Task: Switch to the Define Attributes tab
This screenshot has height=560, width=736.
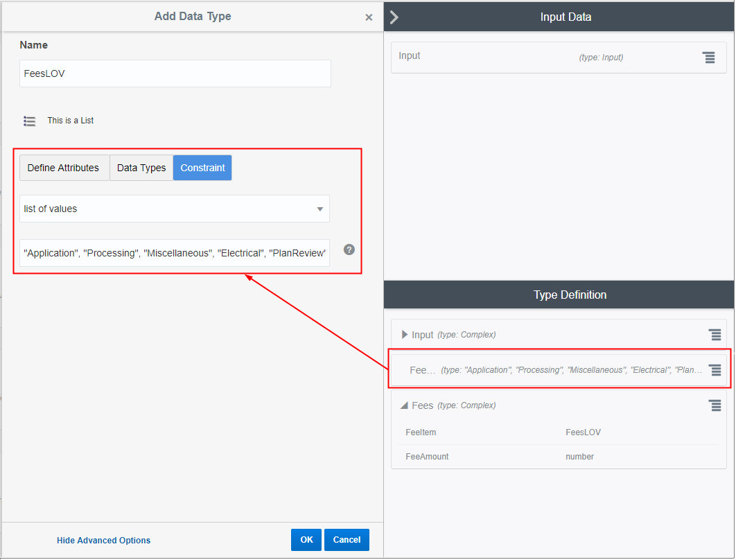Action: (64, 167)
